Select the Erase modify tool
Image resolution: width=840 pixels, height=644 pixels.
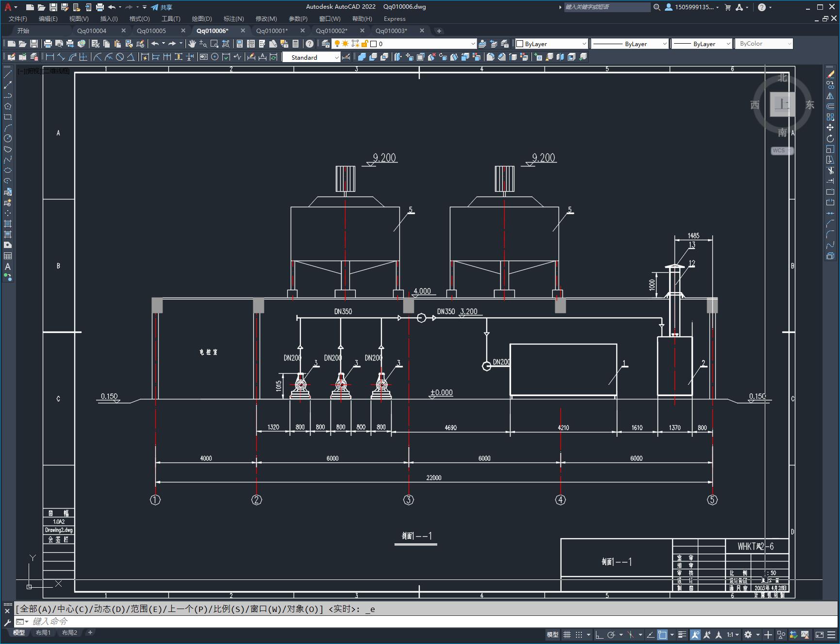pos(830,74)
